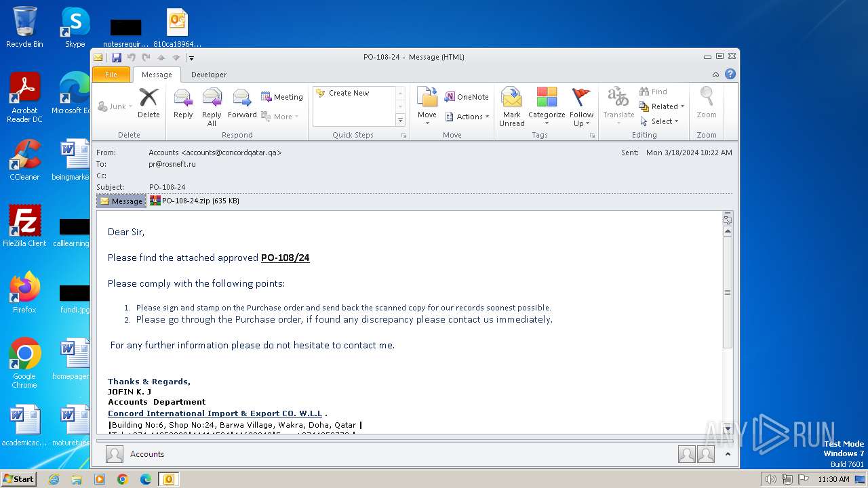Click the Delete message icon
The image size is (868, 488).
pos(149,104)
